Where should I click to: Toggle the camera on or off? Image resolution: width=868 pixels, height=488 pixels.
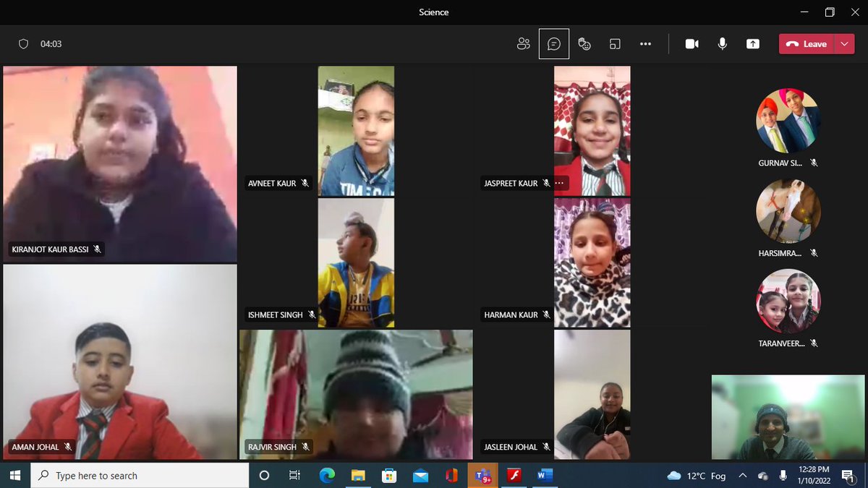692,44
